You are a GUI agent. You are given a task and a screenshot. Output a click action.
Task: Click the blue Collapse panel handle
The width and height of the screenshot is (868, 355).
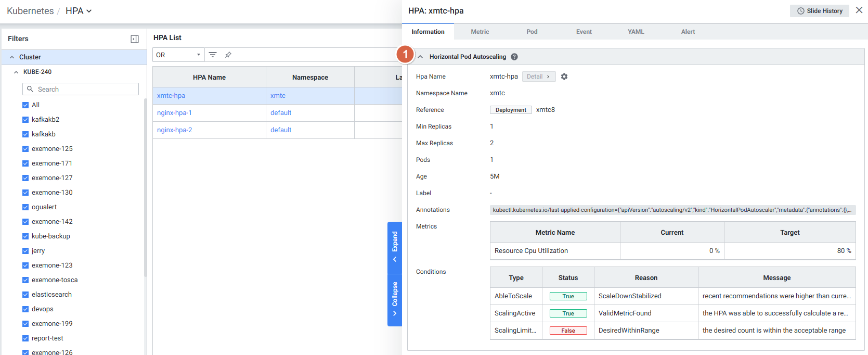[x=395, y=300]
